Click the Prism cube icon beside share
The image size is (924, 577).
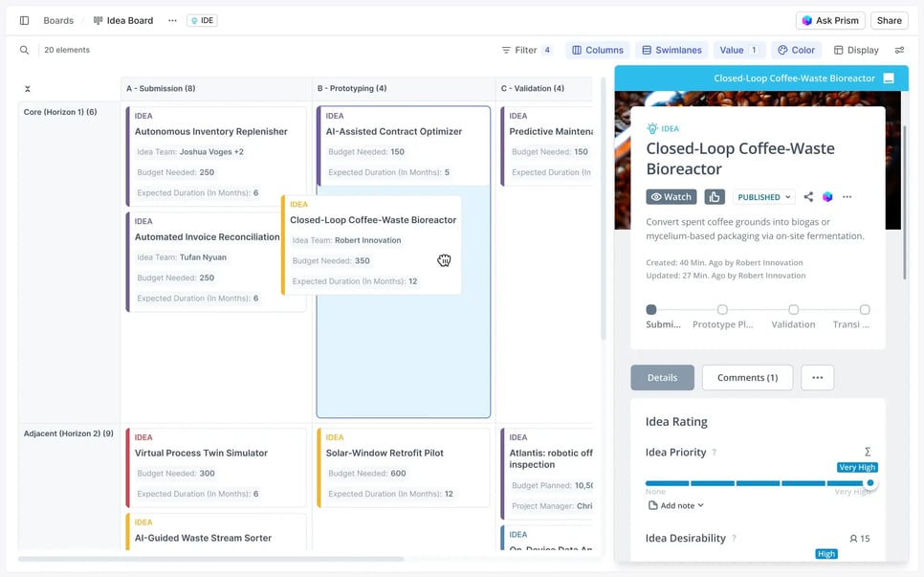pos(827,197)
